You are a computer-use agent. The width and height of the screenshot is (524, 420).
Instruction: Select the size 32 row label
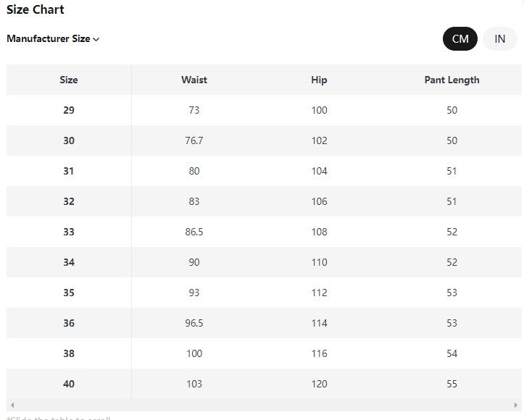pyautogui.click(x=69, y=201)
